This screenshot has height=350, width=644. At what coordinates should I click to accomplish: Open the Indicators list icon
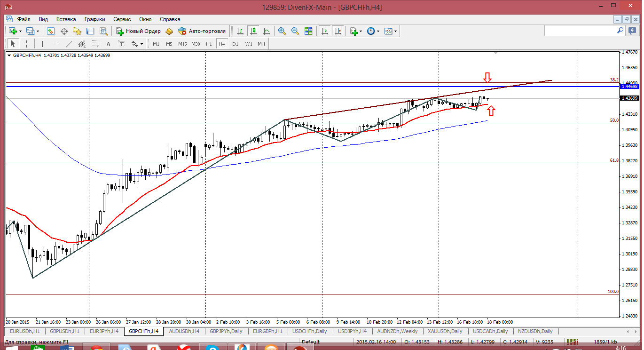coord(354,31)
